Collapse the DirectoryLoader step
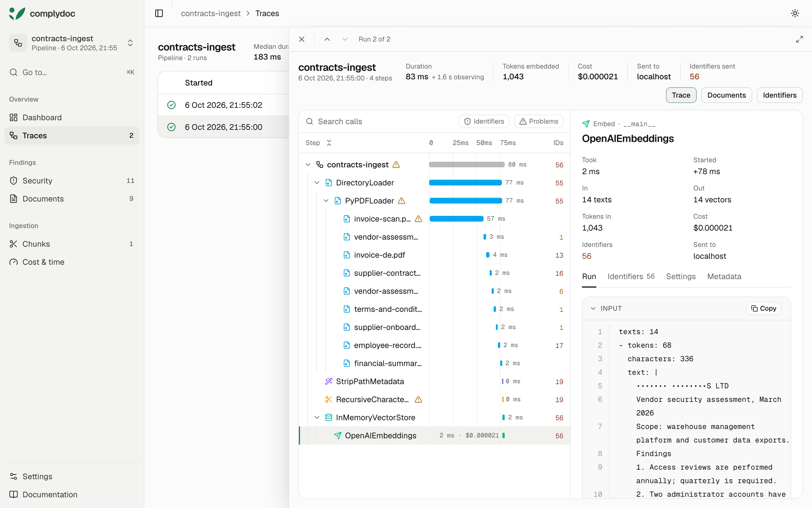 pyautogui.click(x=317, y=183)
